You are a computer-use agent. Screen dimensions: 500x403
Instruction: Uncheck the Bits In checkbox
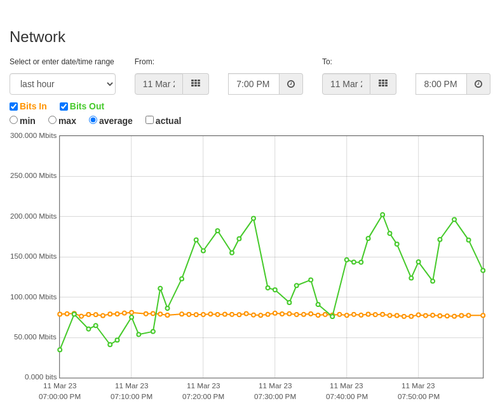[14, 106]
